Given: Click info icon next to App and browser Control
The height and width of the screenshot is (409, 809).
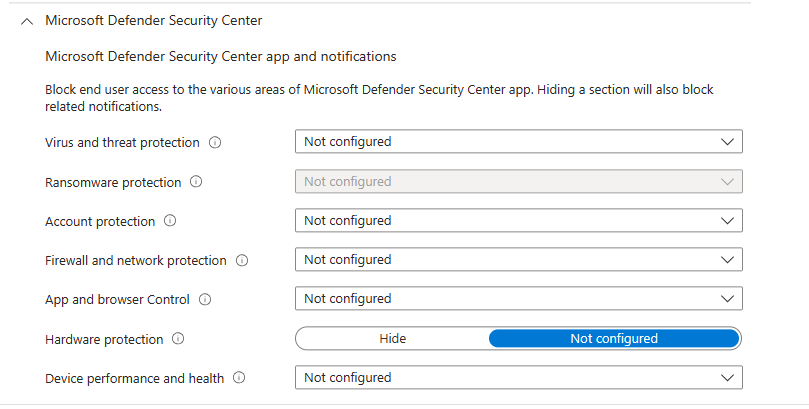Looking at the screenshot, I should 207,299.
